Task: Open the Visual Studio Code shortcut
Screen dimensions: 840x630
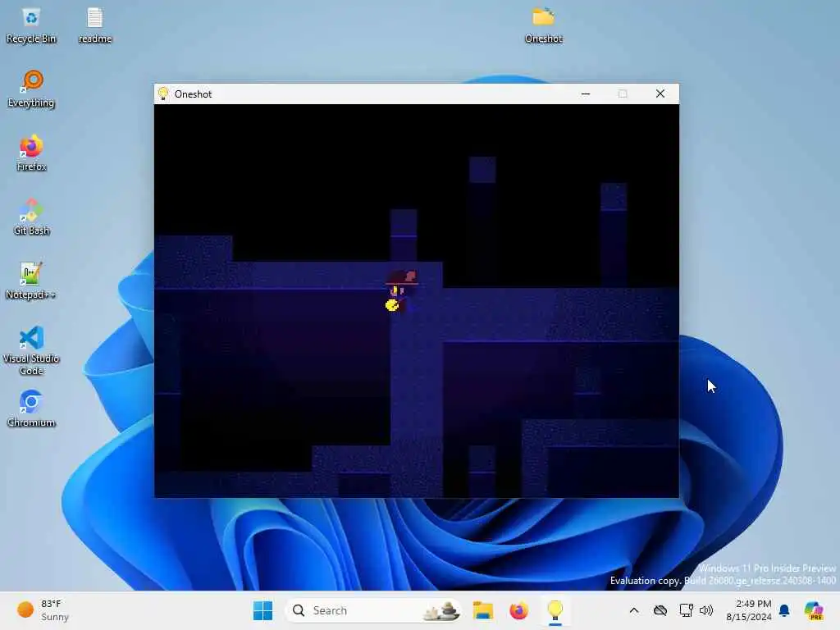Action: click(31, 350)
